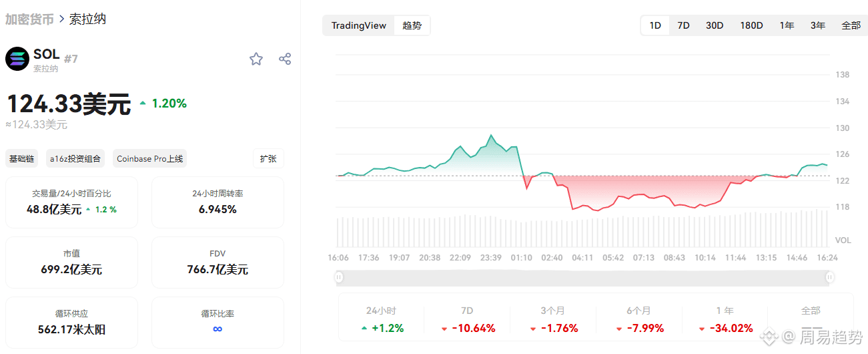Click the 基础链 tag
868x354 pixels.
pyautogui.click(x=22, y=159)
